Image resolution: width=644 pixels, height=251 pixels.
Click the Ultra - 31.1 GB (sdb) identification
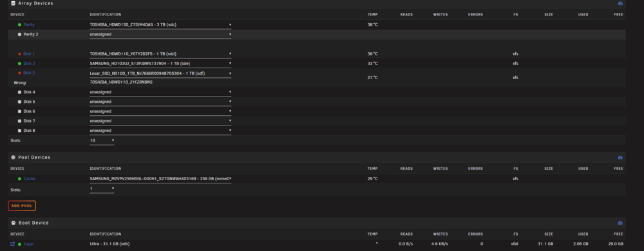coord(110,244)
